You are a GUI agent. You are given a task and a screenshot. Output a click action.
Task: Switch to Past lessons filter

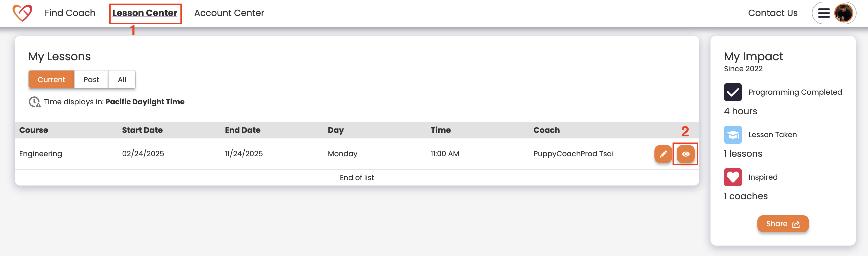pyautogui.click(x=91, y=80)
